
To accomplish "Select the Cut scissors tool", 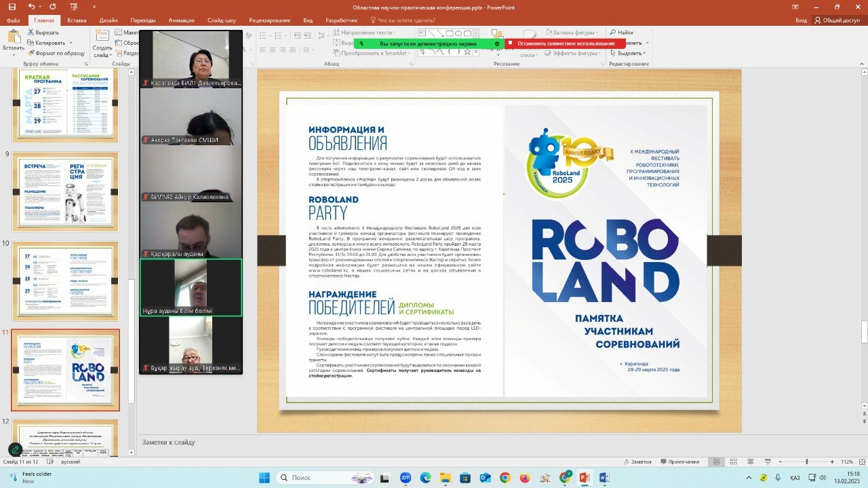I will pos(31,33).
